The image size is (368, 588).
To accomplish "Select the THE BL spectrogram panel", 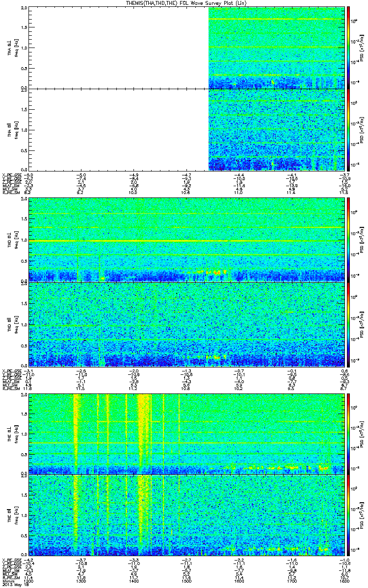I will [186, 434].
